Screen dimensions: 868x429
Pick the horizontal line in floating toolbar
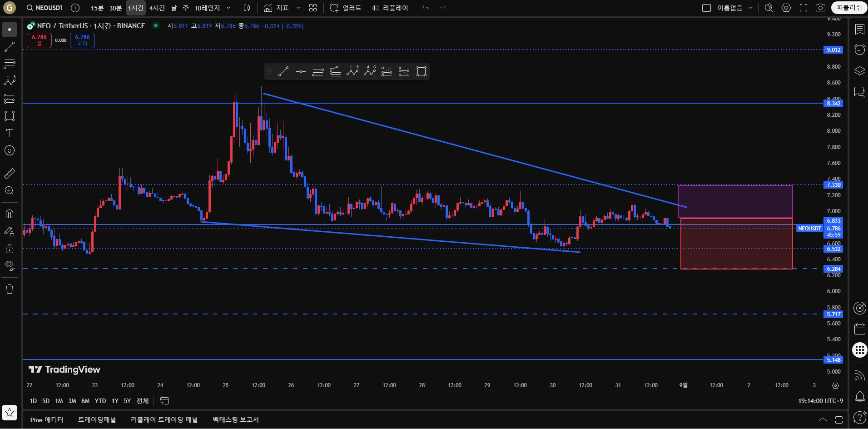pos(301,71)
